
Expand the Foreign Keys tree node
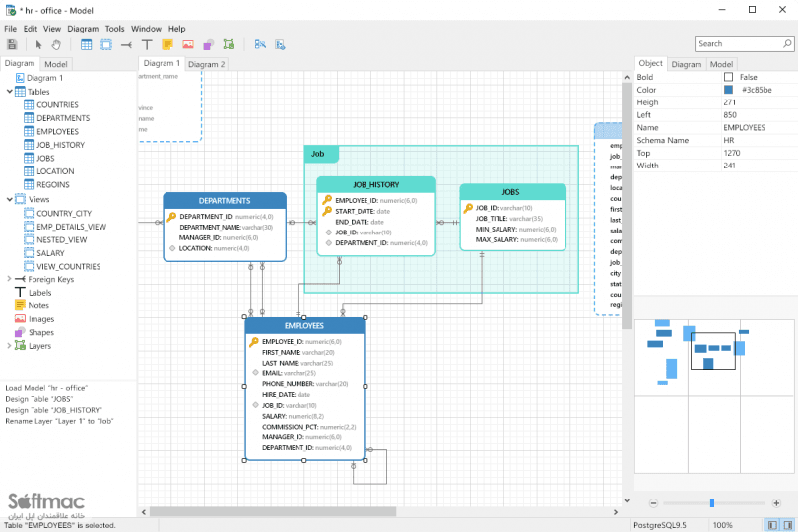click(x=9, y=279)
